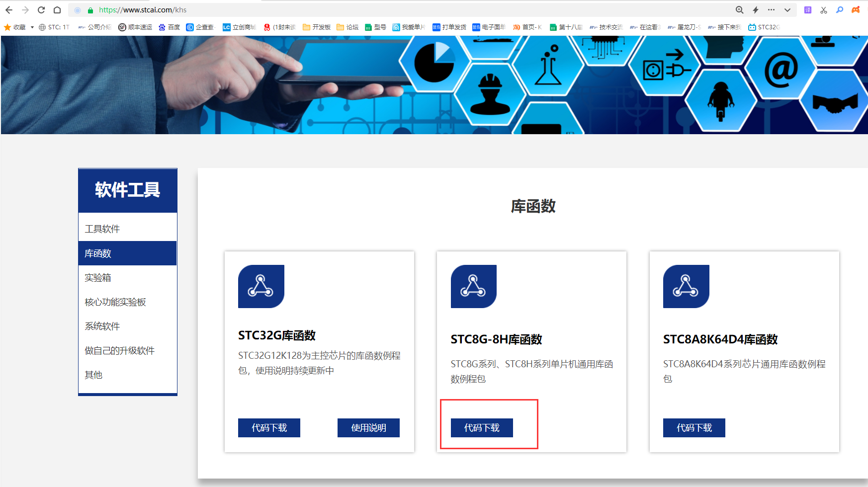This screenshot has height=487, width=868.
Task: Select 工具软件 in the sidebar menu
Action: tap(128, 229)
